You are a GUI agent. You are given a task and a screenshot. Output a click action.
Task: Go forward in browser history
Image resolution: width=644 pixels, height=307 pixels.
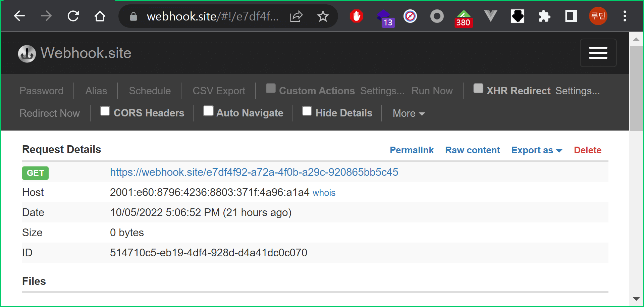[46, 16]
